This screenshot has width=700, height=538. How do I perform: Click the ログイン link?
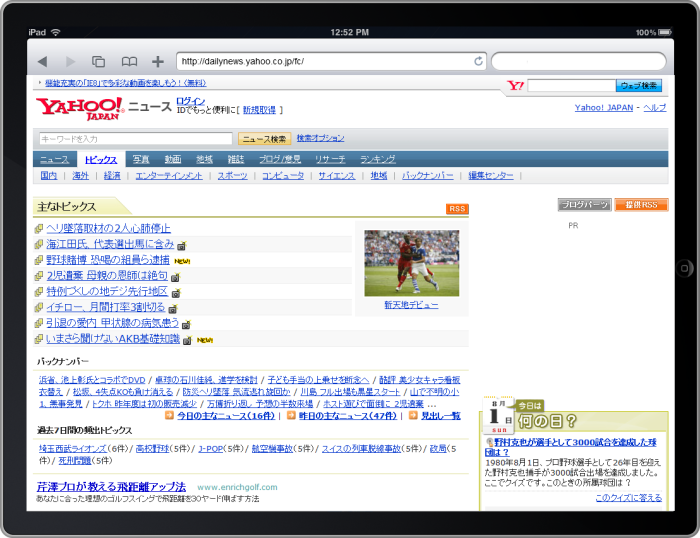click(191, 101)
